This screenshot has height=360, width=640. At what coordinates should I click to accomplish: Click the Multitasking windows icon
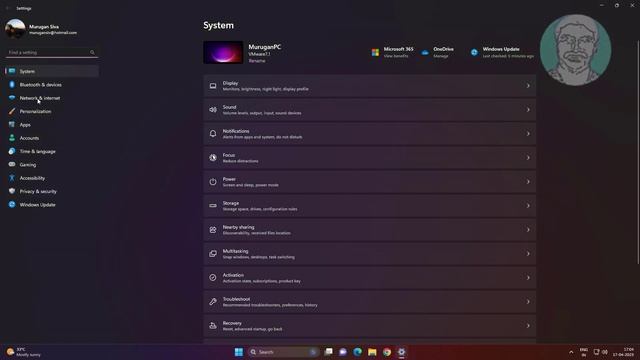213,253
